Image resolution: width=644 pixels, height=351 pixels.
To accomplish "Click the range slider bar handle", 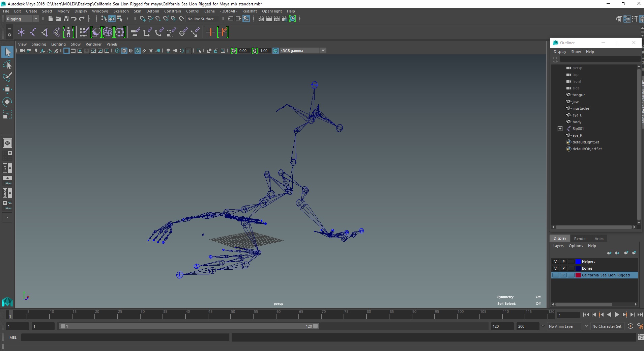I will pos(189,326).
